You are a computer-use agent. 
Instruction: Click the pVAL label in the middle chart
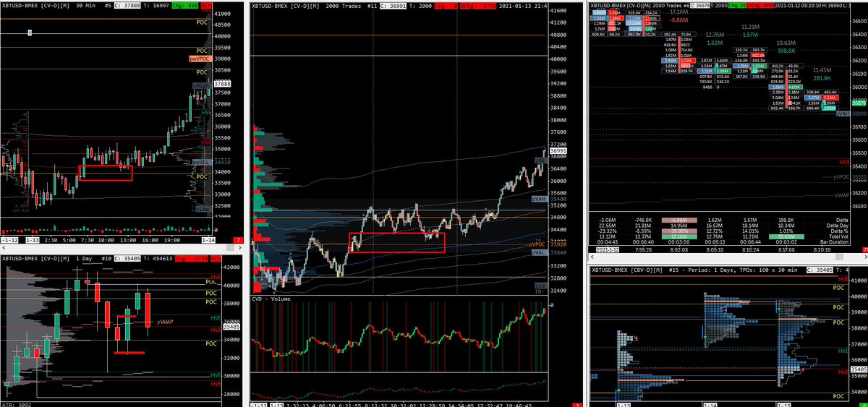tap(538, 253)
